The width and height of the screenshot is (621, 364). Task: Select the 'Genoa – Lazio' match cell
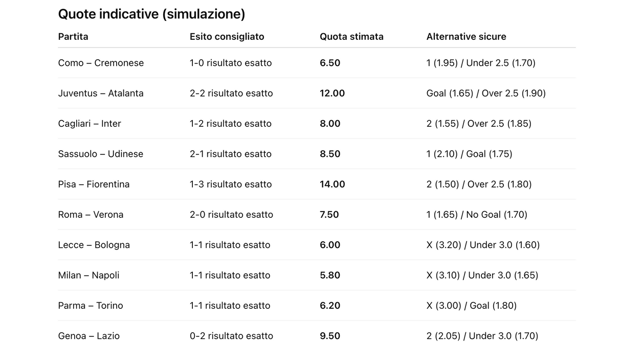pos(88,336)
